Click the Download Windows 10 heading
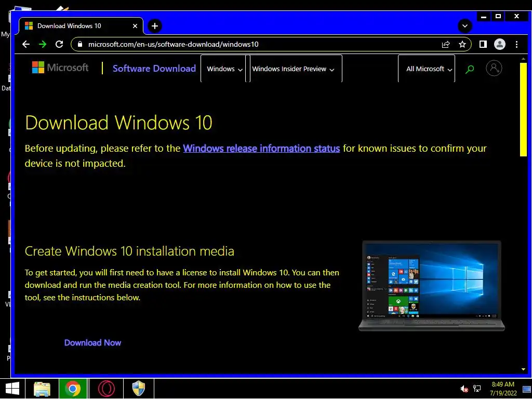Image resolution: width=532 pixels, height=399 pixels. pyautogui.click(x=118, y=123)
